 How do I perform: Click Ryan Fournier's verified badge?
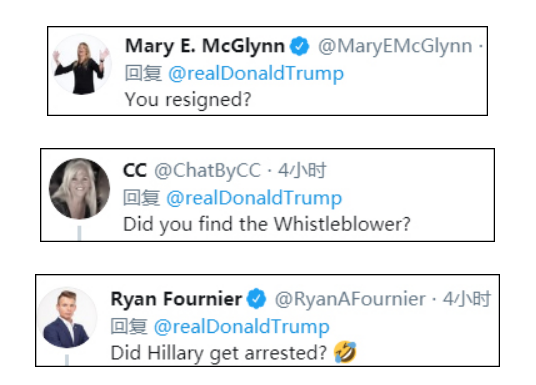pyautogui.click(x=256, y=298)
